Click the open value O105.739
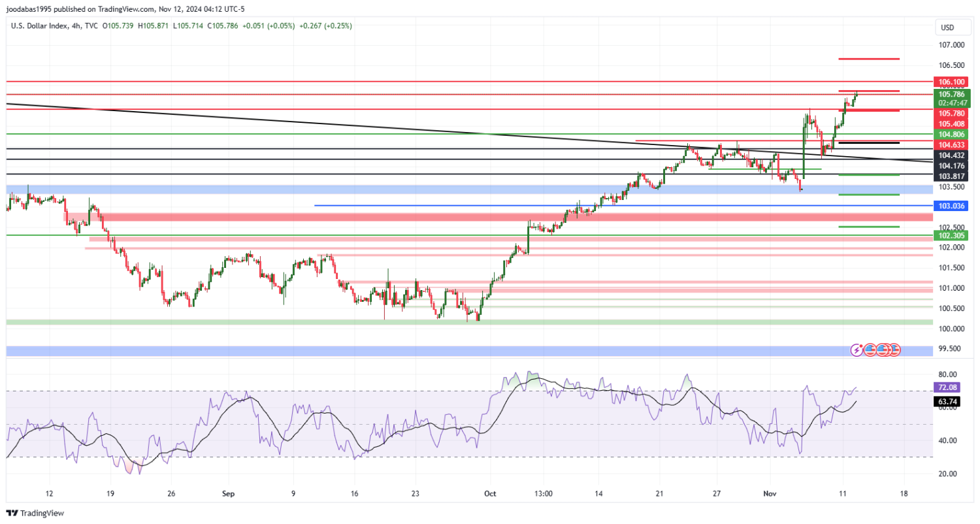This screenshot has width=980, height=524. [x=118, y=26]
